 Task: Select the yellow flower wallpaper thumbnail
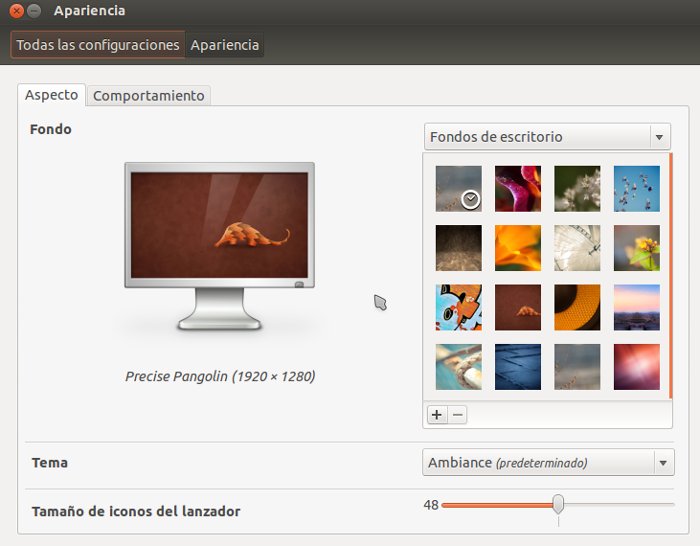point(637,248)
